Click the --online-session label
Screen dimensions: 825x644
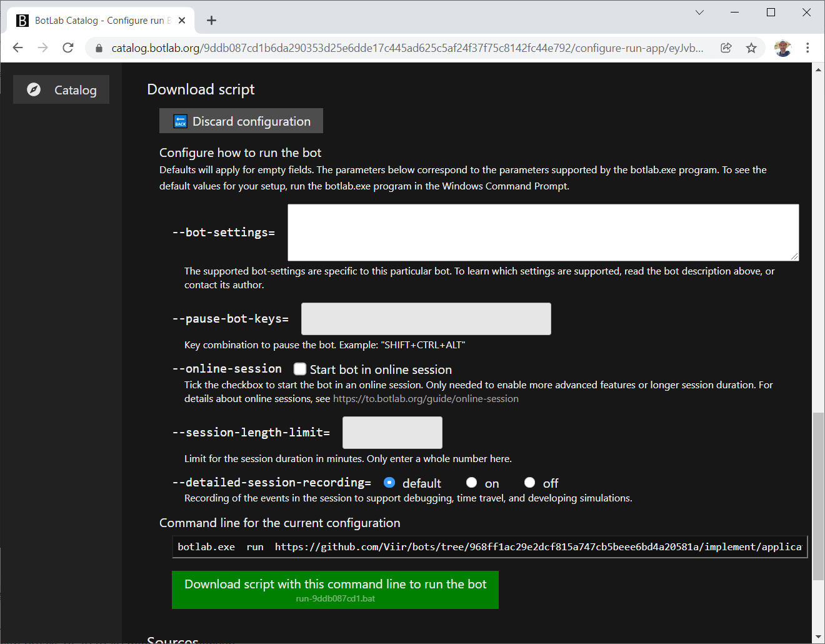coord(227,369)
